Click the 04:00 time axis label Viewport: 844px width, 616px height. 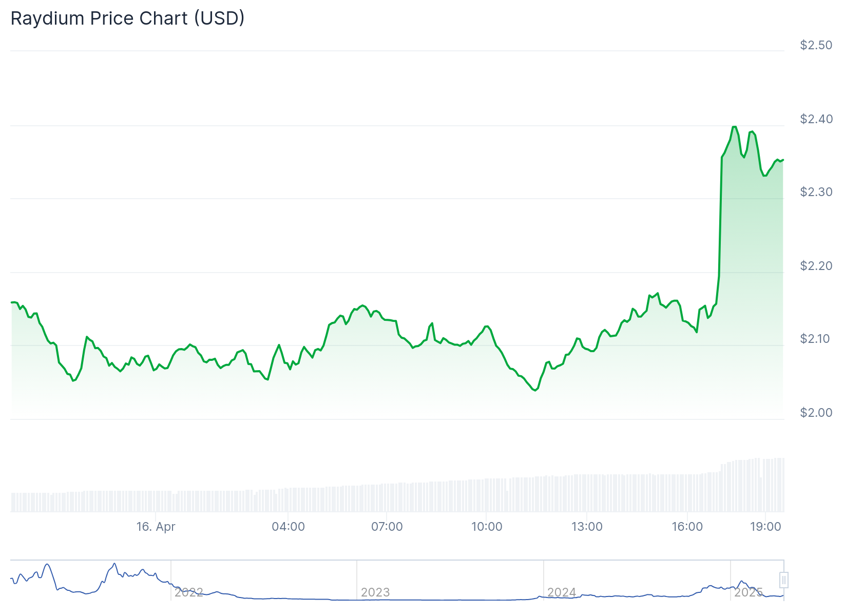(x=289, y=527)
